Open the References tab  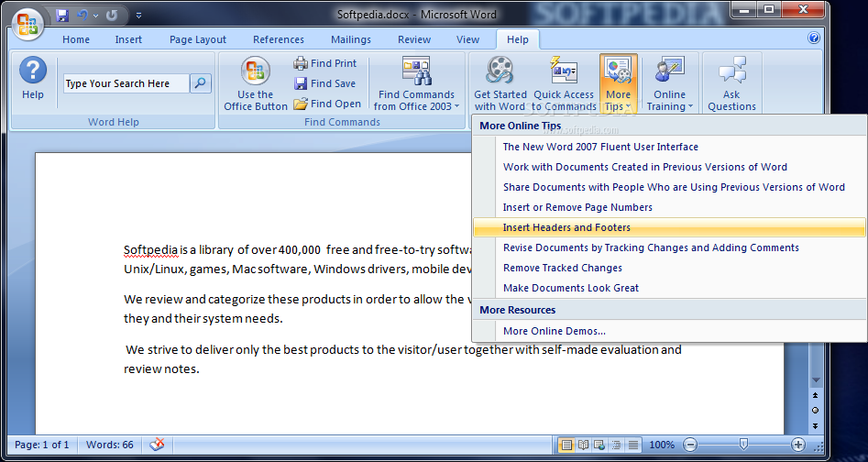(x=279, y=39)
